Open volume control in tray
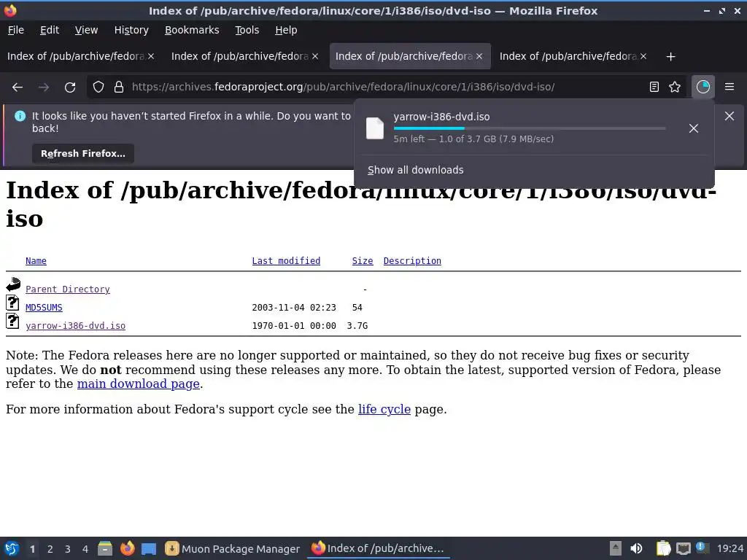 coord(636,548)
